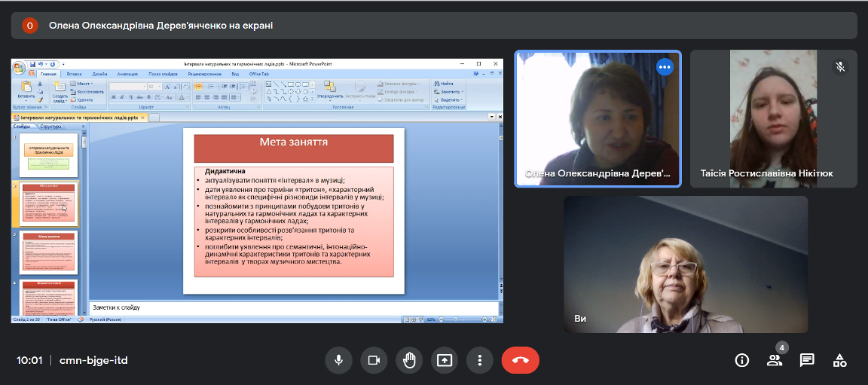Click the Present now screen-share button

coord(445,360)
